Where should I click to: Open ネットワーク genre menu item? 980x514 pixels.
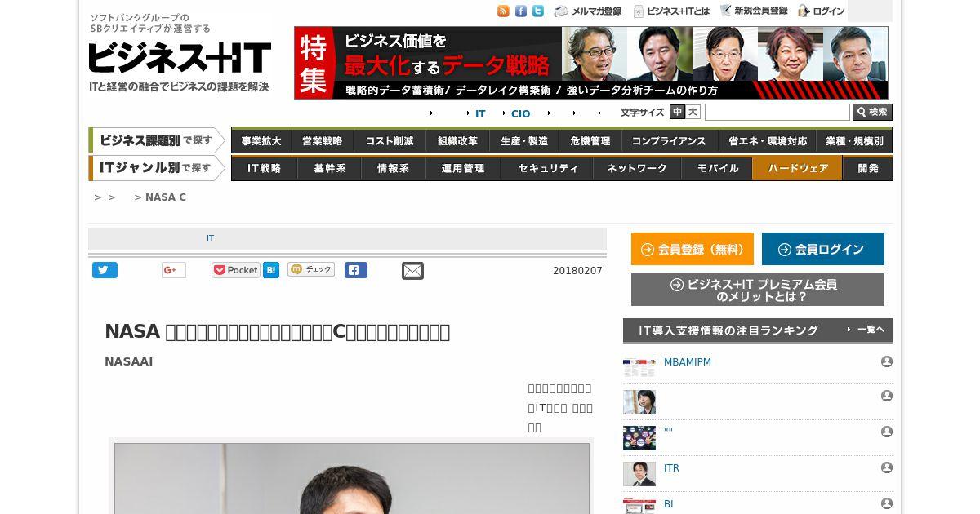pyautogui.click(x=637, y=168)
